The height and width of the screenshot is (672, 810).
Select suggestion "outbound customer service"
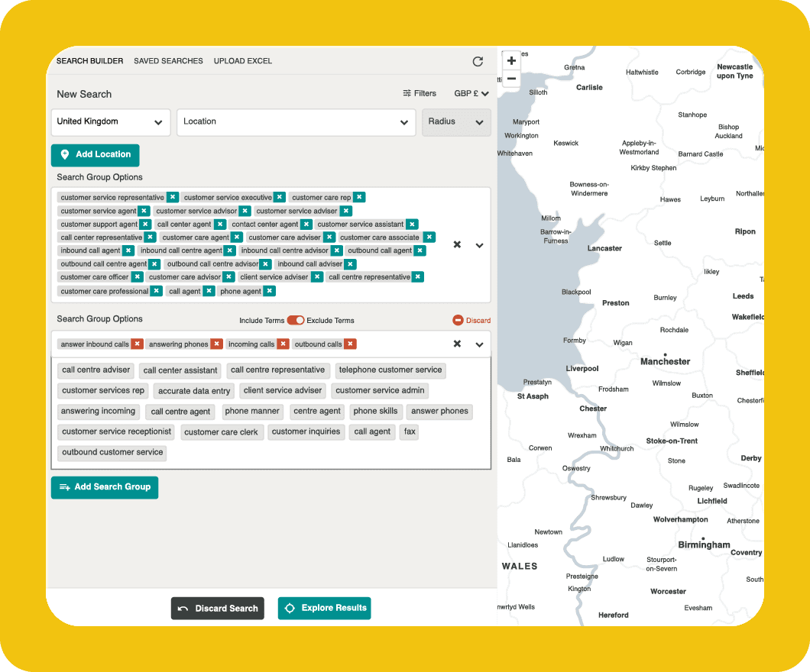(x=112, y=452)
